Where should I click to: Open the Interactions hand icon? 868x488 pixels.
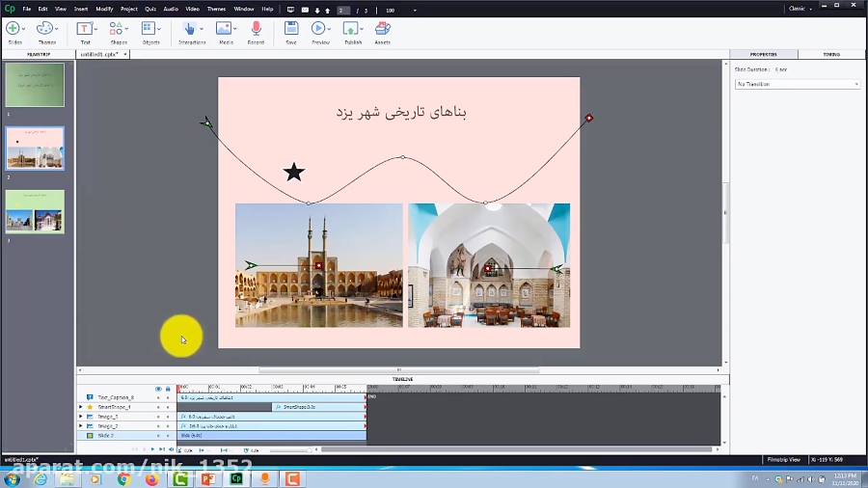pos(189,28)
